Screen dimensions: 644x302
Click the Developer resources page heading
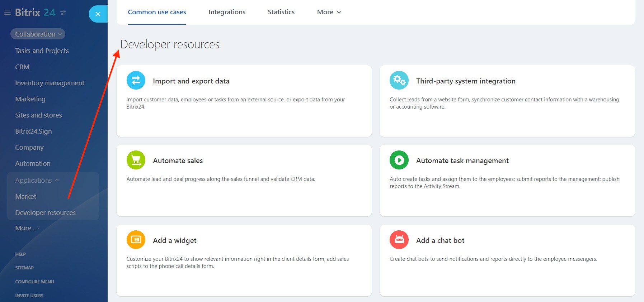(170, 44)
